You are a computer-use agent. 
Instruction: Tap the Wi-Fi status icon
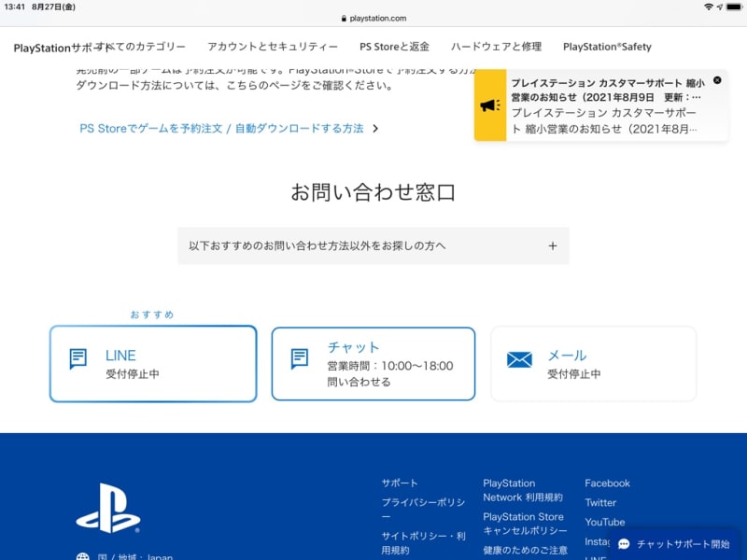click(x=709, y=7)
